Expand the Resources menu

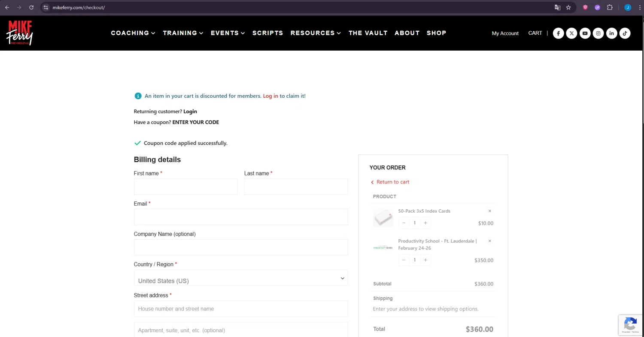pyautogui.click(x=316, y=33)
